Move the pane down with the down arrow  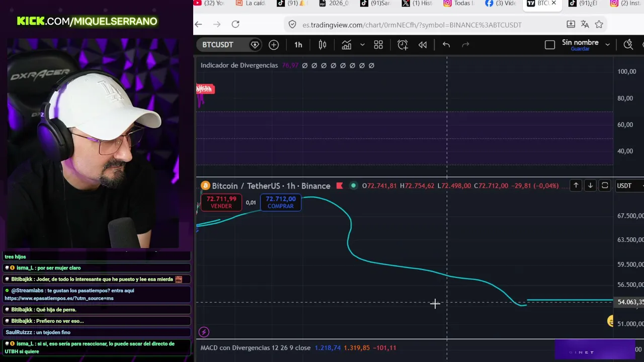(x=590, y=186)
